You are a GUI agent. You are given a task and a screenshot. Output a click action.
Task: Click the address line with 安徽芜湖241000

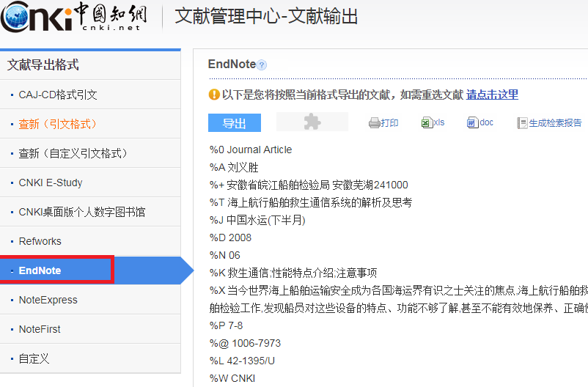309,185
